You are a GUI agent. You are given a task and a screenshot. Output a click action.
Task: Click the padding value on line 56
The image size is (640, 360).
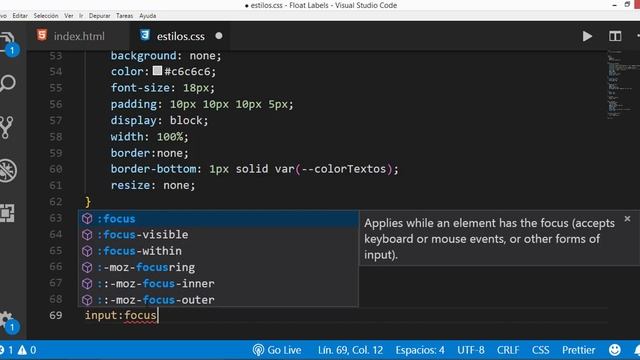coord(229,104)
